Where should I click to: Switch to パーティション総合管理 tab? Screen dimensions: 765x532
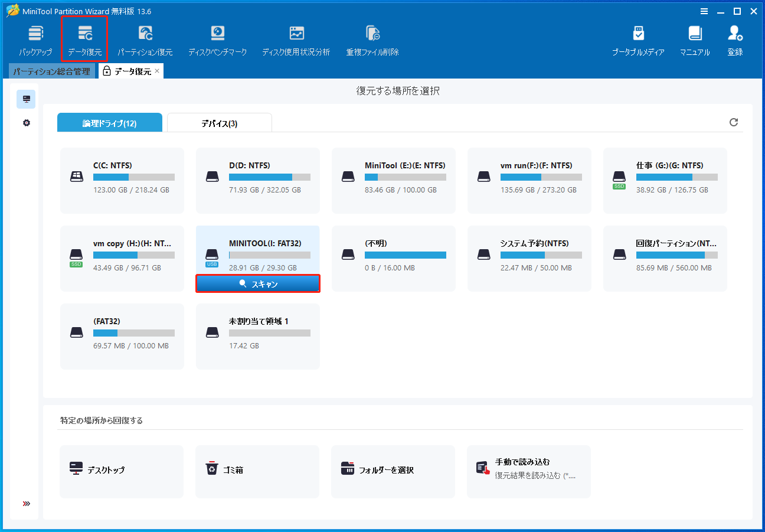tap(52, 71)
